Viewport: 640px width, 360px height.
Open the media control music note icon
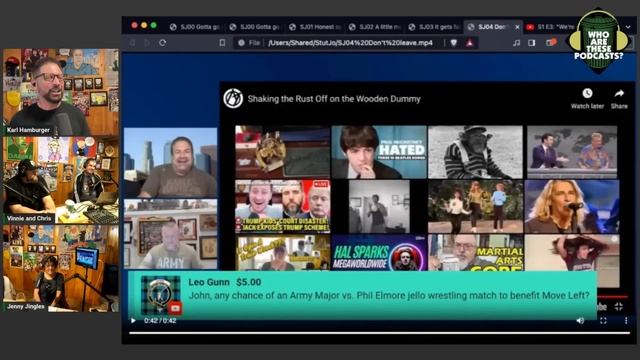point(517,42)
